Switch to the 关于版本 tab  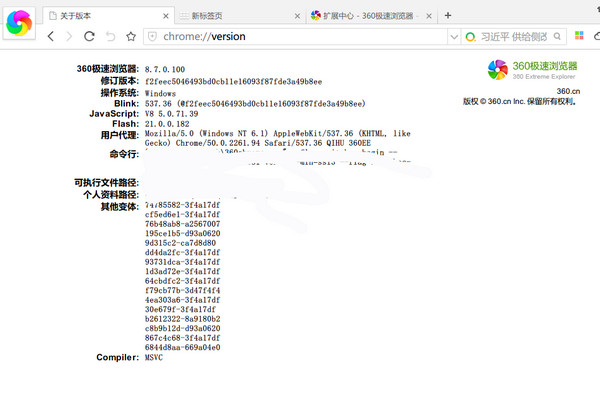point(109,16)
